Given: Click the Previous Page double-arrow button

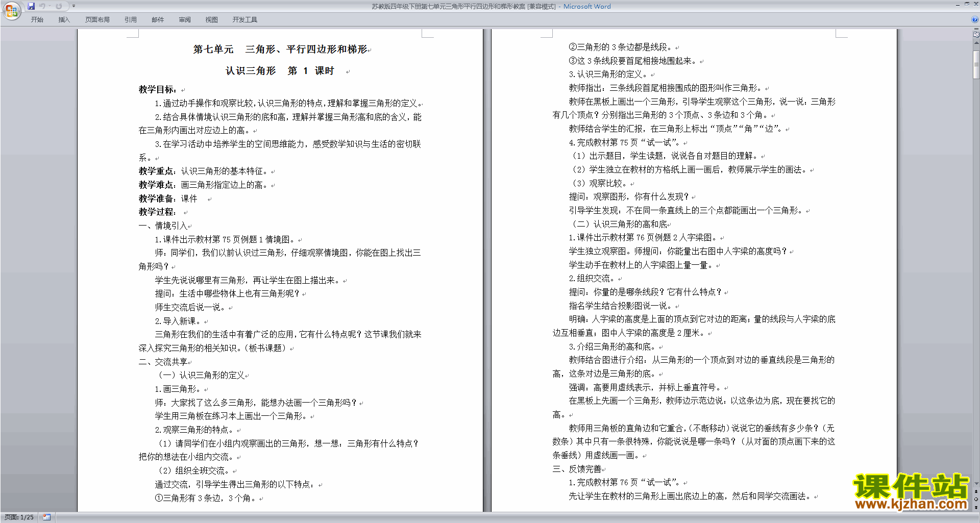Looking at the screenshot, I should pyautogui.click(x=976, y=491).
